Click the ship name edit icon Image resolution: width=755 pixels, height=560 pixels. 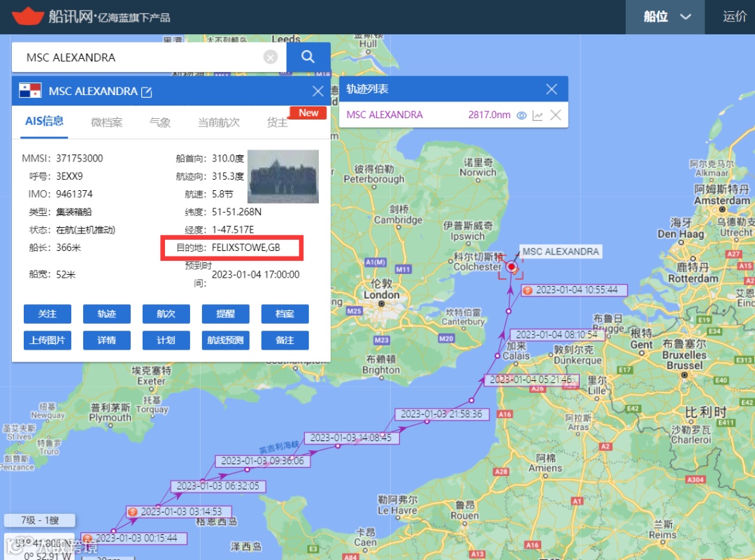pos(146,92)
